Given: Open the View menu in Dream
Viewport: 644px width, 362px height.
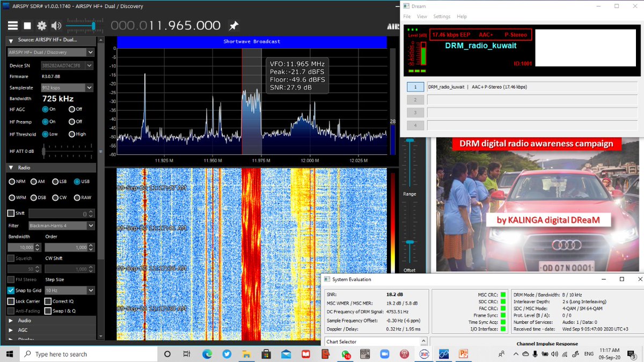Looking at the screenshot, I should [422, 17].
